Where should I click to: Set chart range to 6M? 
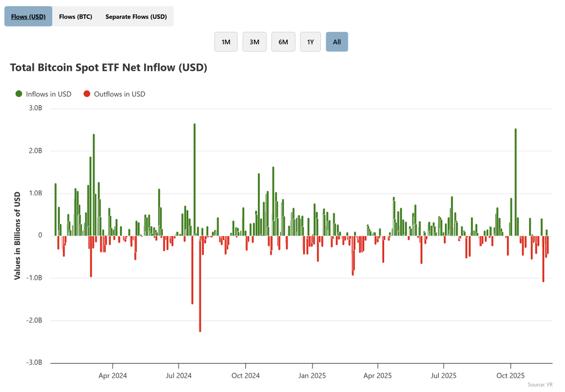coord(283,42)
